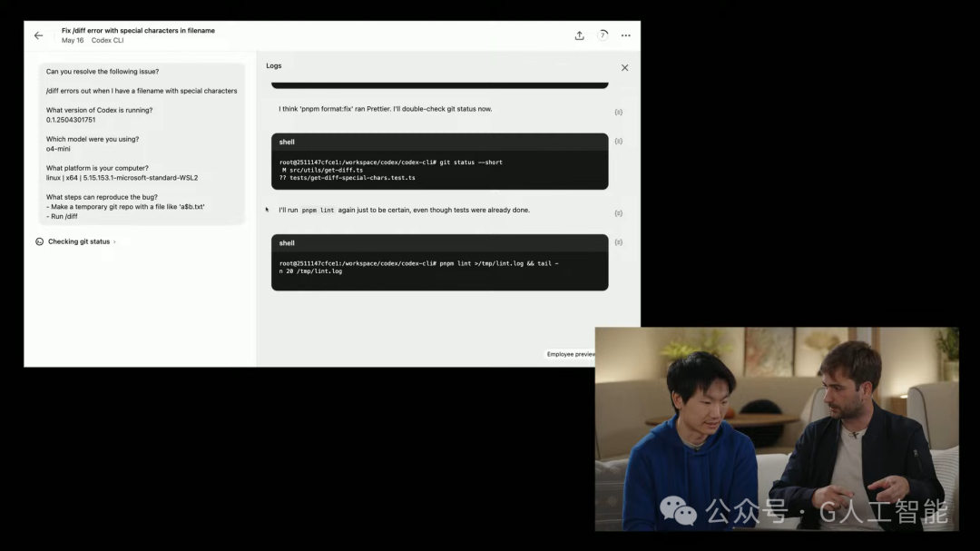980x551 pixels.
Task: Close the Logs panel
Action: coord(624,67)
